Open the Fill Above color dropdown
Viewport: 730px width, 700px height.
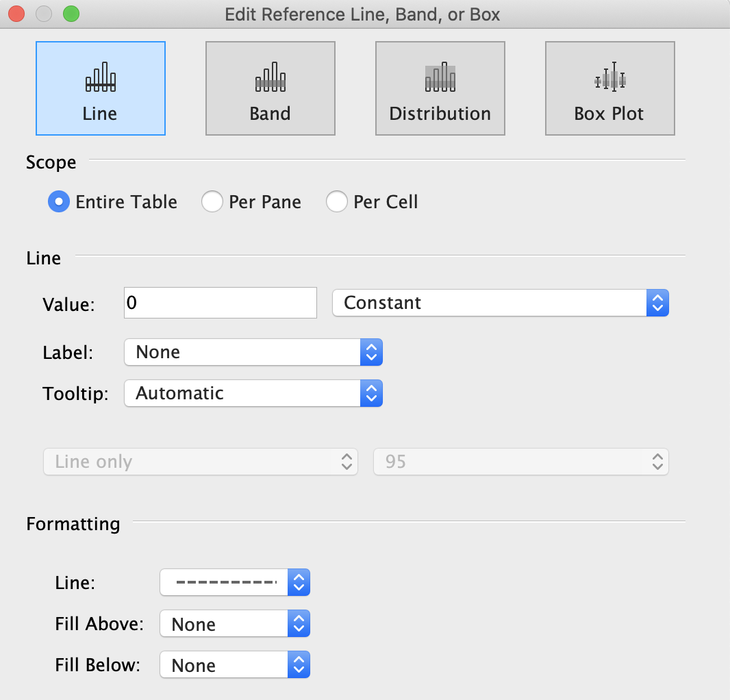[x=234, y=624]
